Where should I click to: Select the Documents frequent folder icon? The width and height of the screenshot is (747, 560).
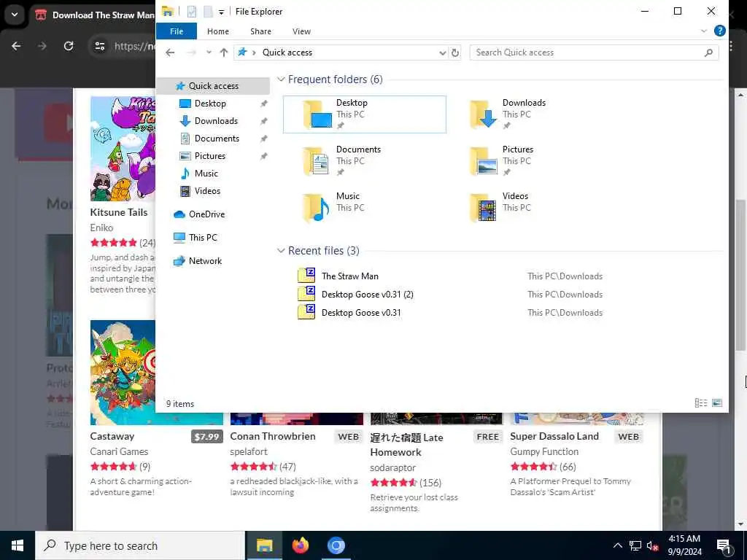tap(317, 161)
